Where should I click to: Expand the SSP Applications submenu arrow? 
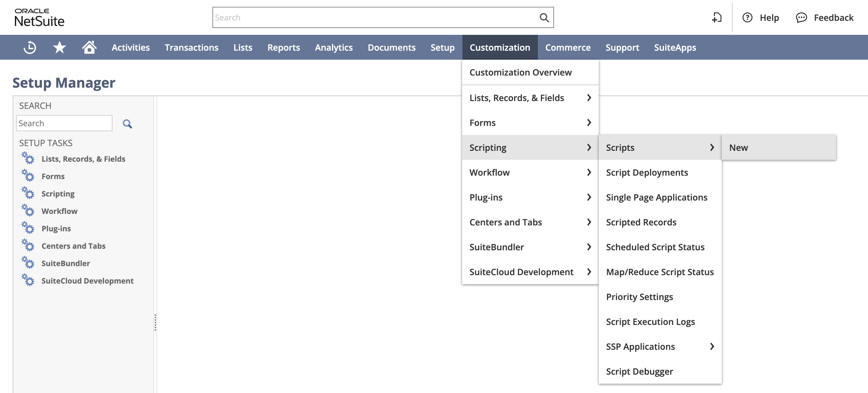[x=712, y=346]
